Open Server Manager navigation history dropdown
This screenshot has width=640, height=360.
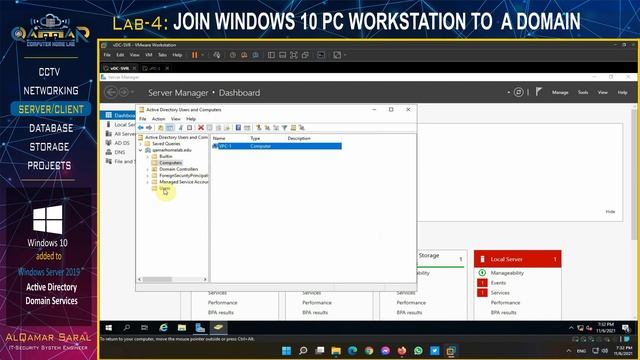click(133, 93)
